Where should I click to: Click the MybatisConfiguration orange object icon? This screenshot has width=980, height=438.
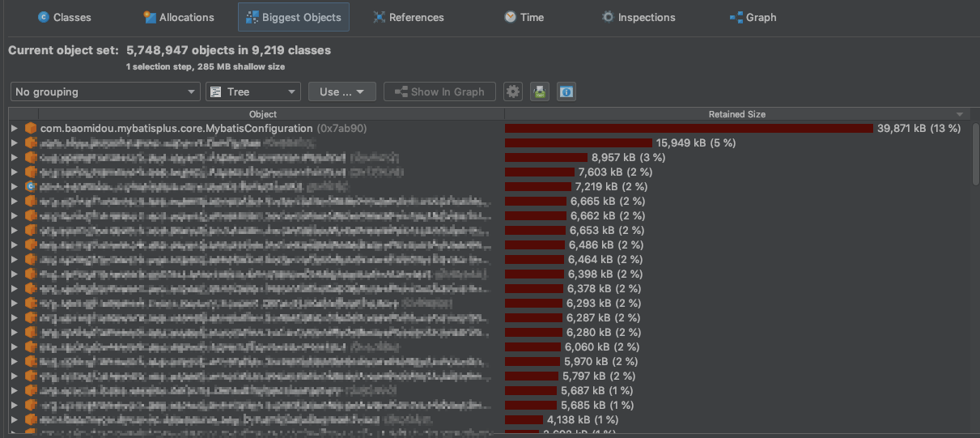point(31,129)
